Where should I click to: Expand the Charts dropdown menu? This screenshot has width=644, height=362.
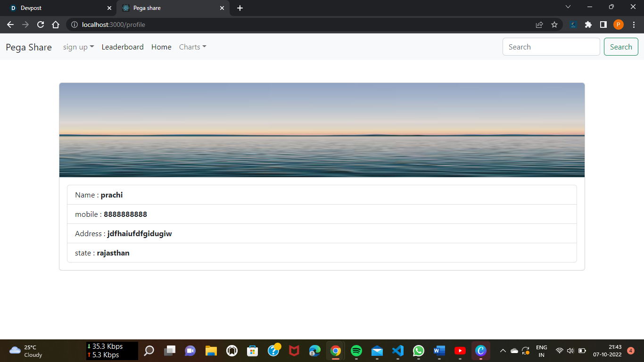click(192, 47)
